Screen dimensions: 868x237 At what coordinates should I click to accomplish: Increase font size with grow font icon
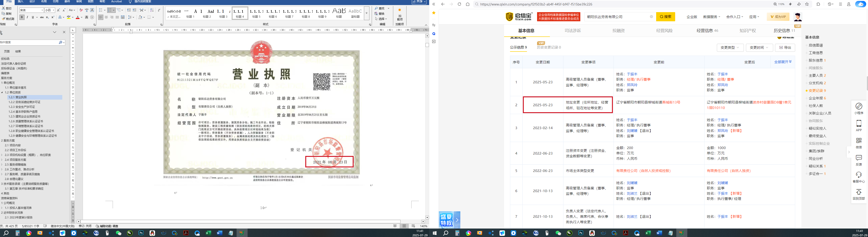(59, 11)
